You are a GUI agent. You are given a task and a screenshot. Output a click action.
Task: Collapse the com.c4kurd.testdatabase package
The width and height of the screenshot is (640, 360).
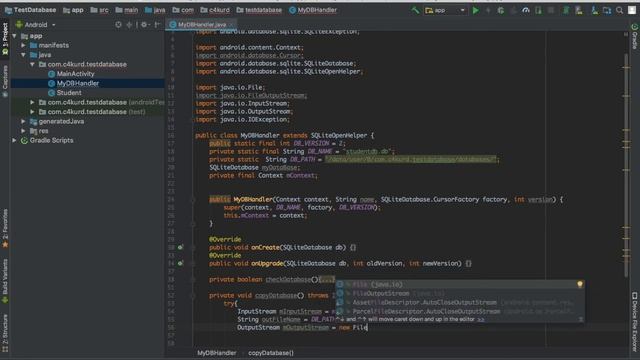(x=32, y=64)
